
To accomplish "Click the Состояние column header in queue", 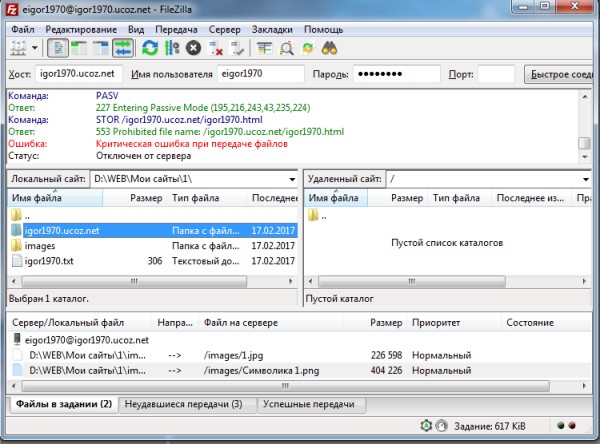I will (546, 323).
